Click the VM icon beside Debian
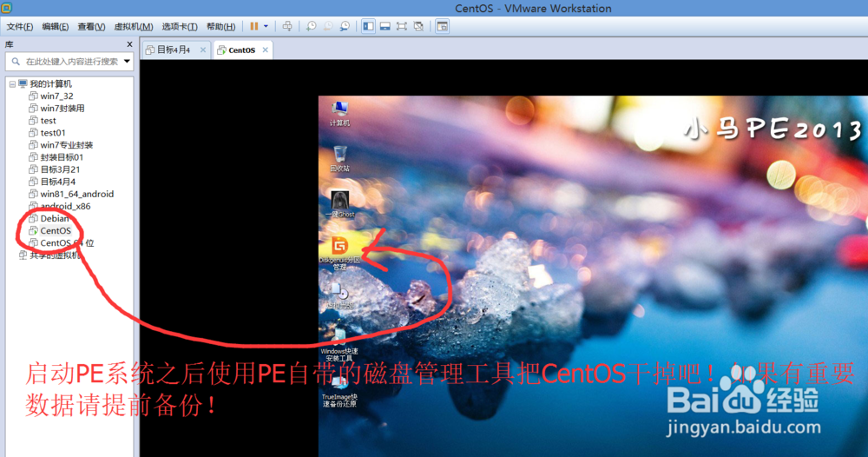 pos(33,218)
